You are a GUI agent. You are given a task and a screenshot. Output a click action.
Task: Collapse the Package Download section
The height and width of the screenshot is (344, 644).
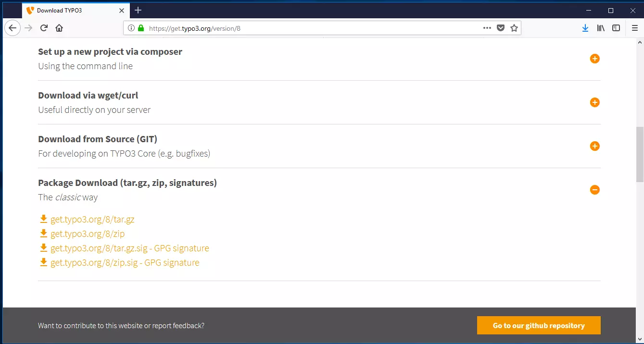coord(595,190)
